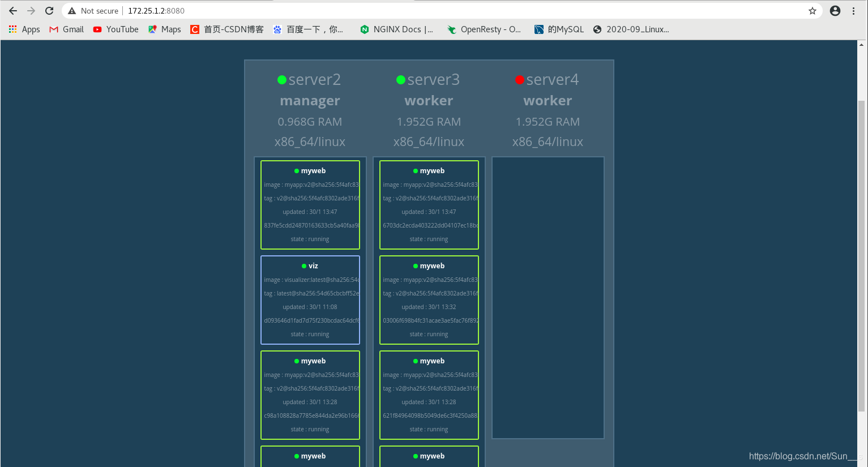Click the worker role label under server4

point(548,101)
